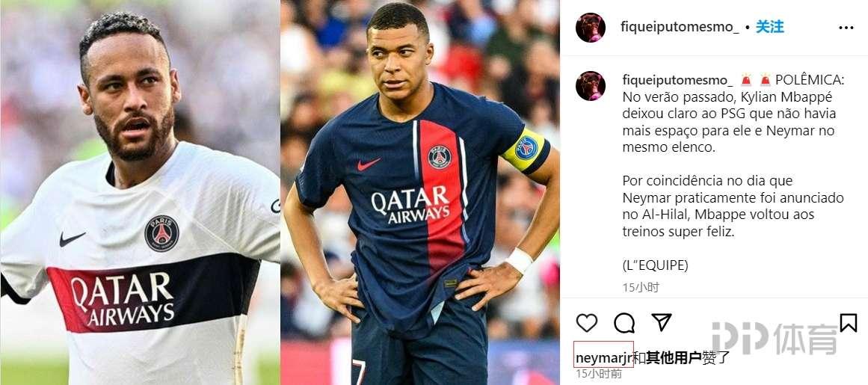Like the post with the heart icon
The image size is (868, 385).
[587, 322]
